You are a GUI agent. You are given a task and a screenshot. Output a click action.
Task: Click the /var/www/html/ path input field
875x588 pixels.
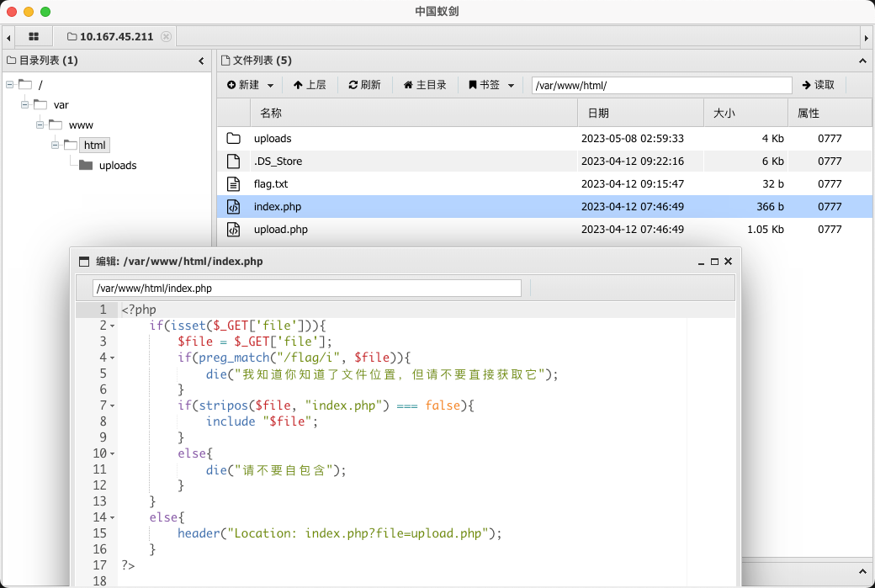coord(661,85)
